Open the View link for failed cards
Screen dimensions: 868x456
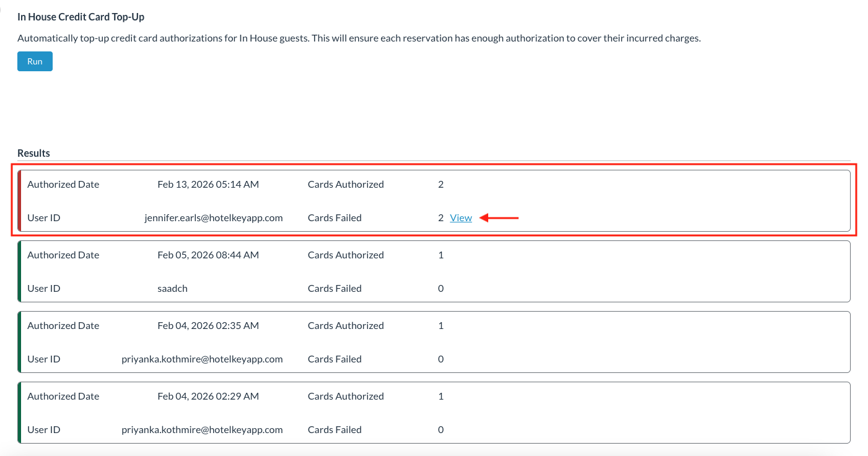pos(461,218)
